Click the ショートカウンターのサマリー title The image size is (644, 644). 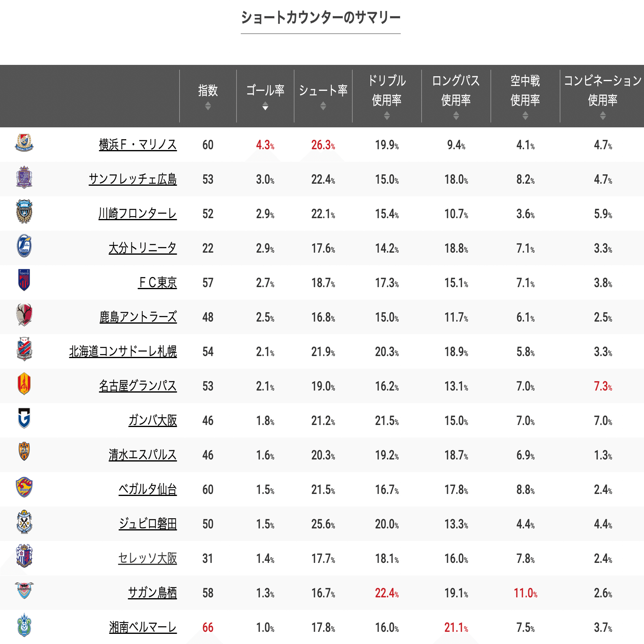pos(321,17)
